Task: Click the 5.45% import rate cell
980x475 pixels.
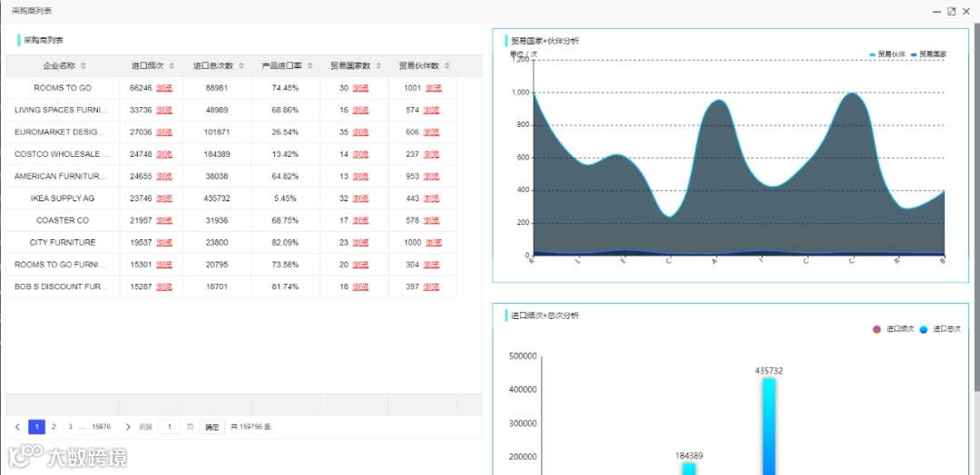Action: [285, 199]
